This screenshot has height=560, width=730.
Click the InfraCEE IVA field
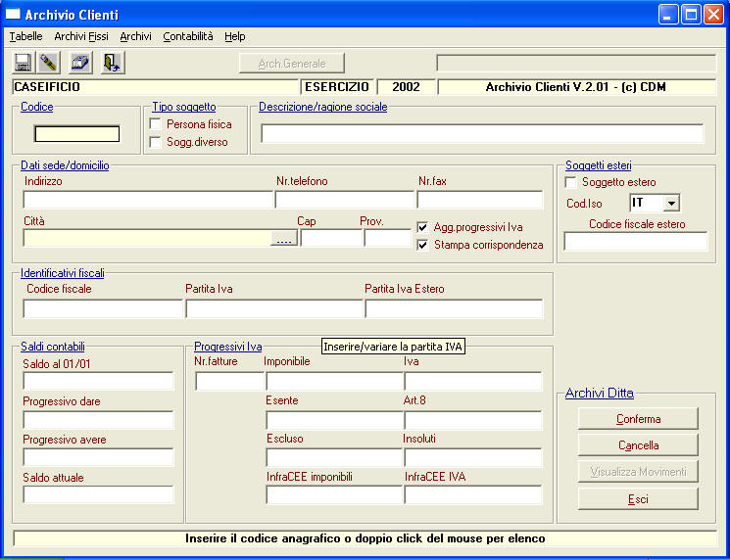point(473,495)
